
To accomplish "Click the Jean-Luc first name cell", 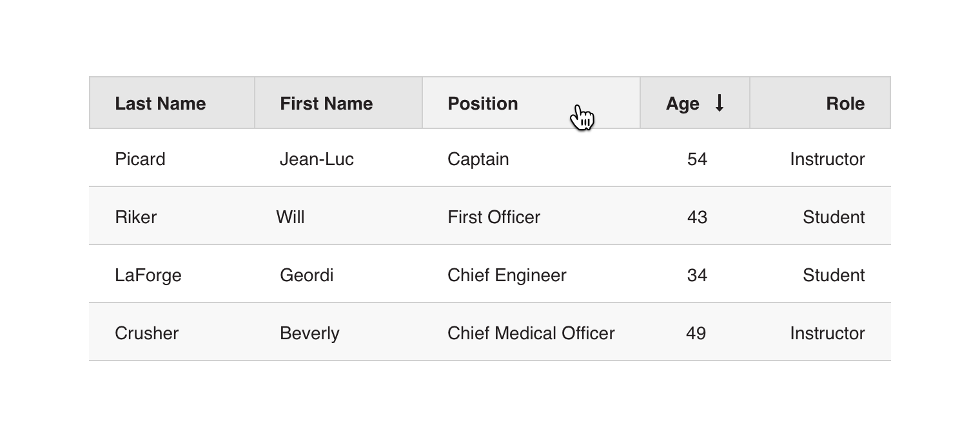I will point(317,159).
